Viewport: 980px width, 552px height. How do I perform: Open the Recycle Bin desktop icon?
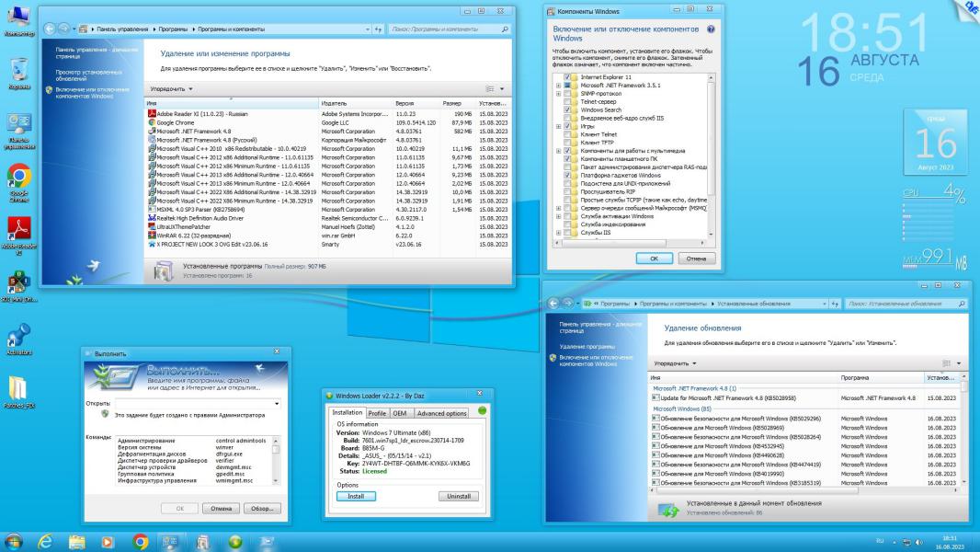click(x=18, y=74)
